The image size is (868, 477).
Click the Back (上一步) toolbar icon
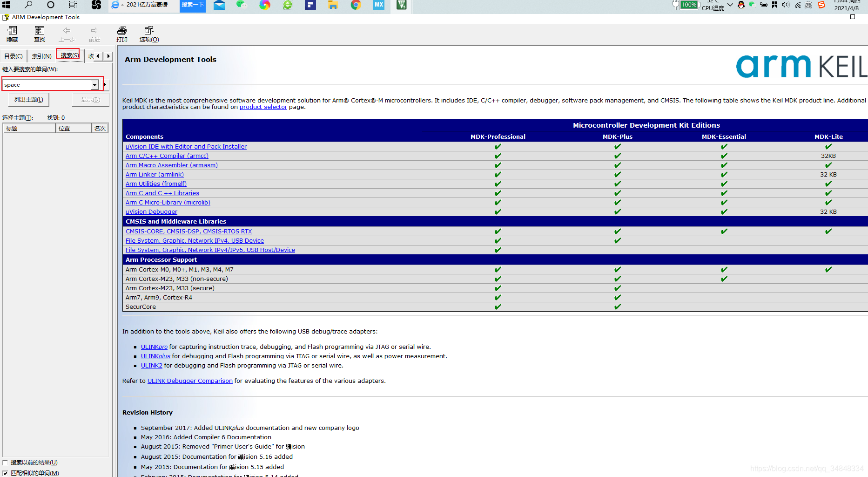pos(67,34)
